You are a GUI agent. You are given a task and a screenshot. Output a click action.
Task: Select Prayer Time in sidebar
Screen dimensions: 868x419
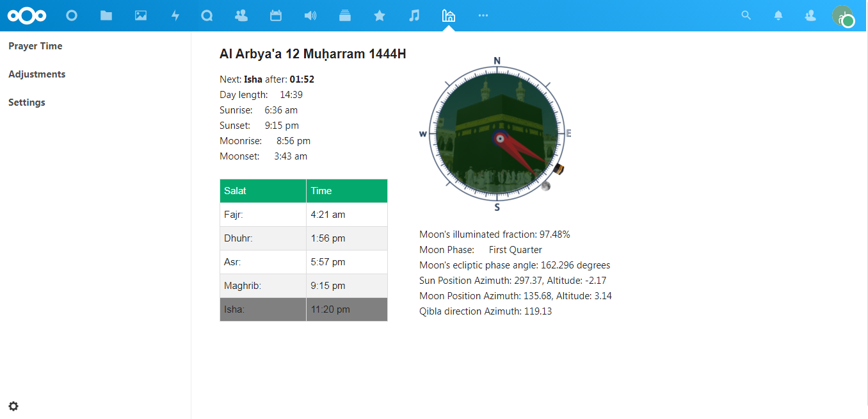[x=35, y=46]
